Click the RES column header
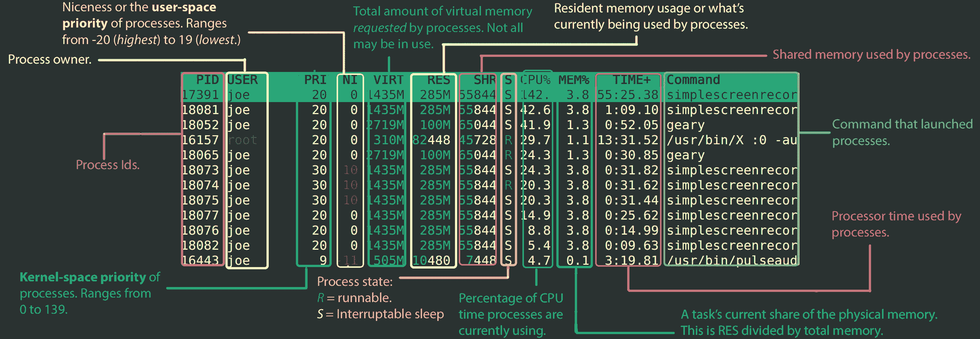The height and width of the screenshot is (339, 980). (441, 80)
